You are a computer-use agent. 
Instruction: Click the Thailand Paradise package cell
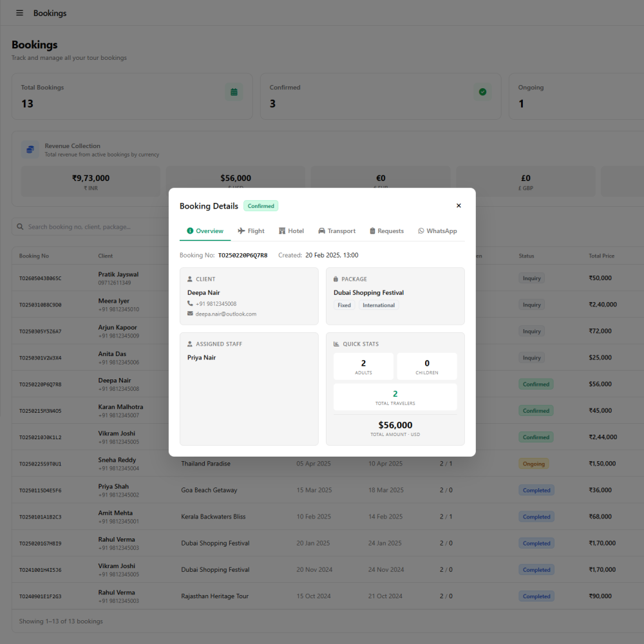206,464
